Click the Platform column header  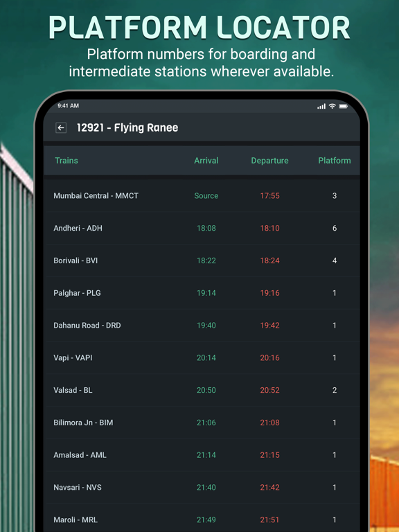[x=335, y=161]
